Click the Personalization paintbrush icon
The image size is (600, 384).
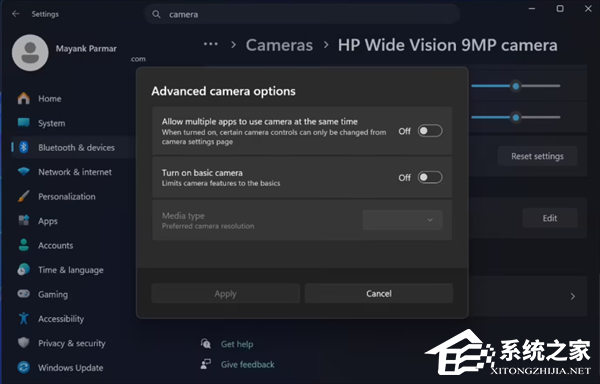click(x=24, y=196)
